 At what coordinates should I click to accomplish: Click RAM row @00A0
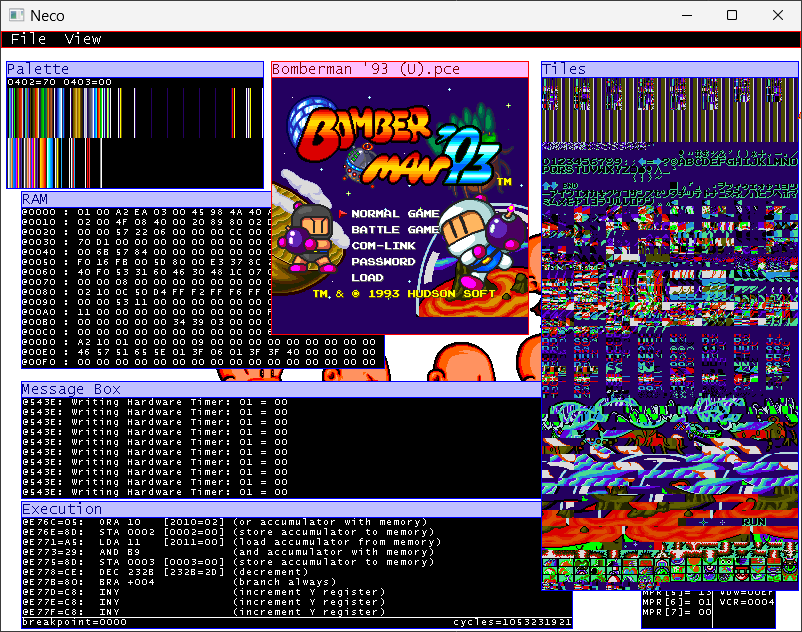pos(146,312)
